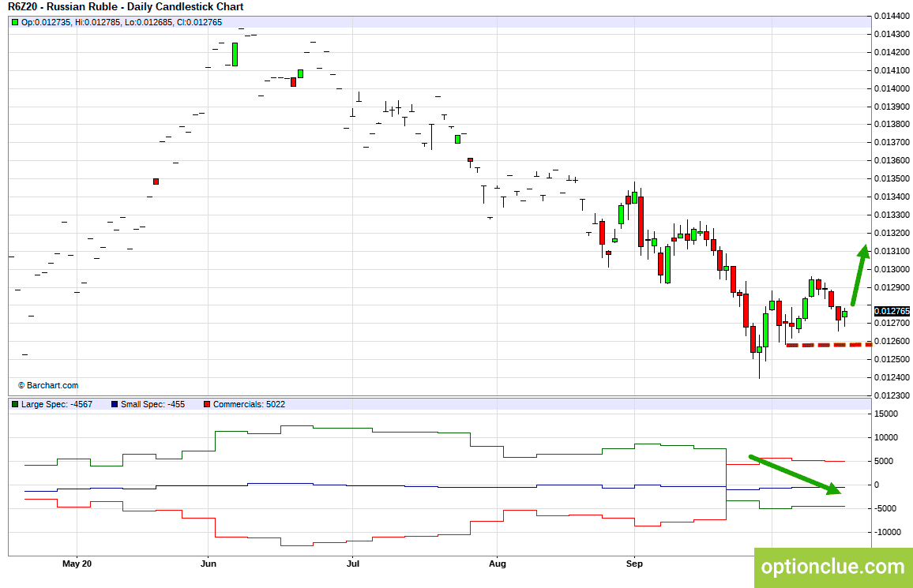Click the 0.014200 price axis label
The image size is (913, 588).
[x=892, y=52]
